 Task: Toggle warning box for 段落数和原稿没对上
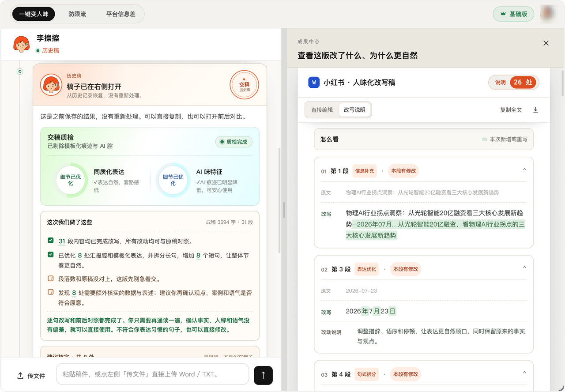(x=51, y=279)
